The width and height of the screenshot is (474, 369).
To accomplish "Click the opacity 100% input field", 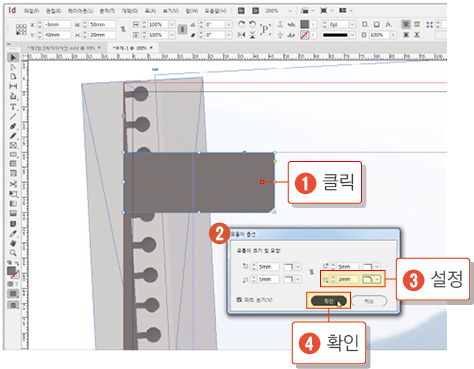I will tap(379, 35).
